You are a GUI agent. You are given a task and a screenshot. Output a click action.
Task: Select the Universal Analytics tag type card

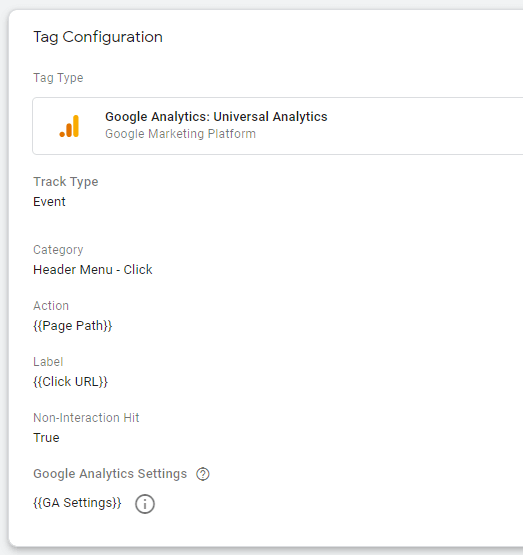278,126
